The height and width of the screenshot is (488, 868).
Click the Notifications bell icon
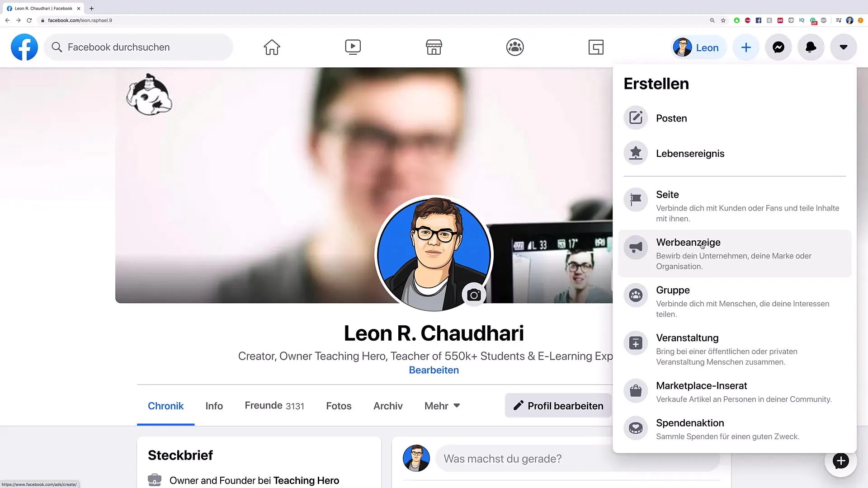click(811, 47)
